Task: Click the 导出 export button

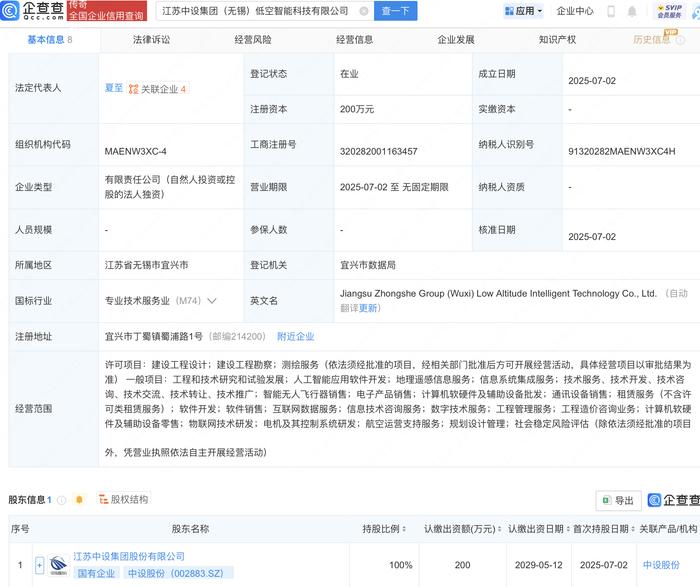Action: 618,500
